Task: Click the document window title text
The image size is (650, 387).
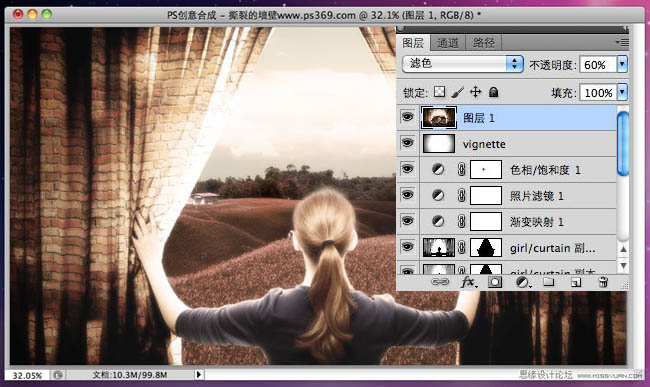Action: [324, 15]
